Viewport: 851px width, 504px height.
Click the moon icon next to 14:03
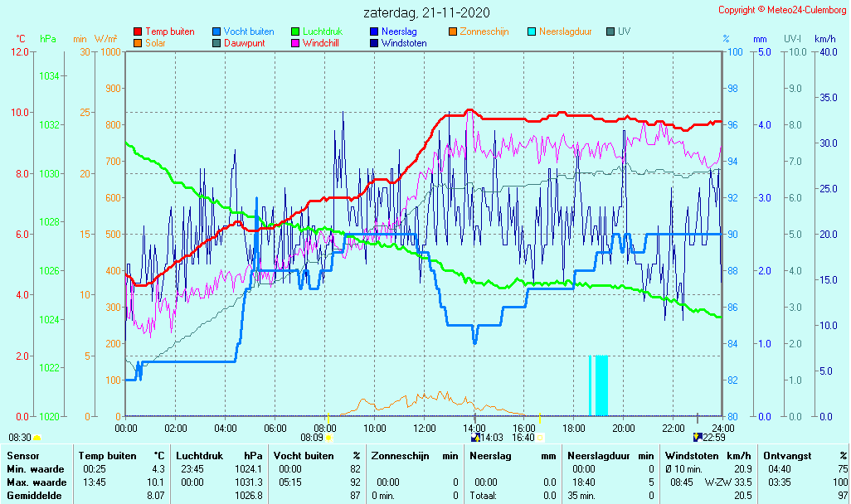pos(475,437)
